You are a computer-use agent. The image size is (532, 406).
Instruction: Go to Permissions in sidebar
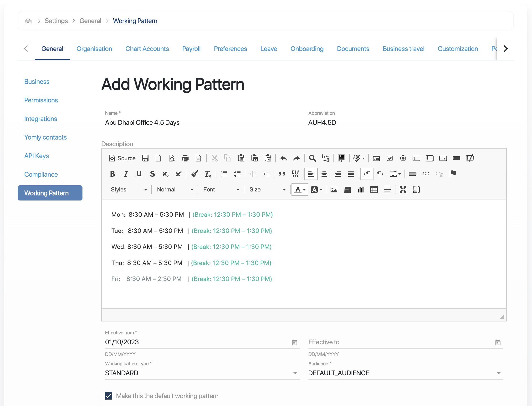tap(41, 100)
